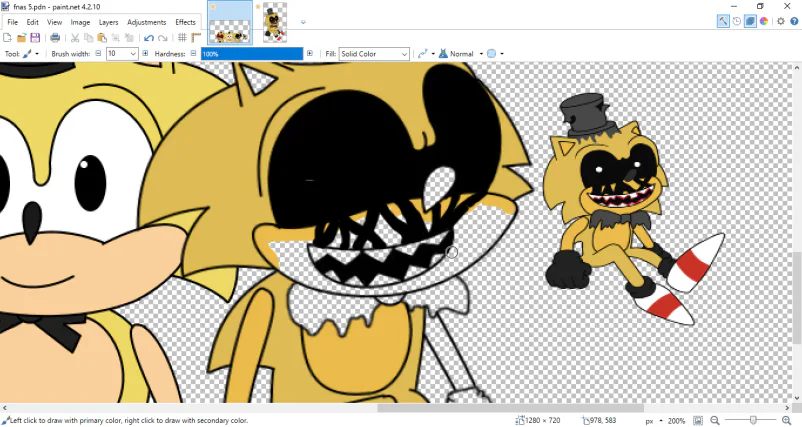Adjust the Hardness 100% slider
Viewport: 802px width, 427px height.
point(252,53)
